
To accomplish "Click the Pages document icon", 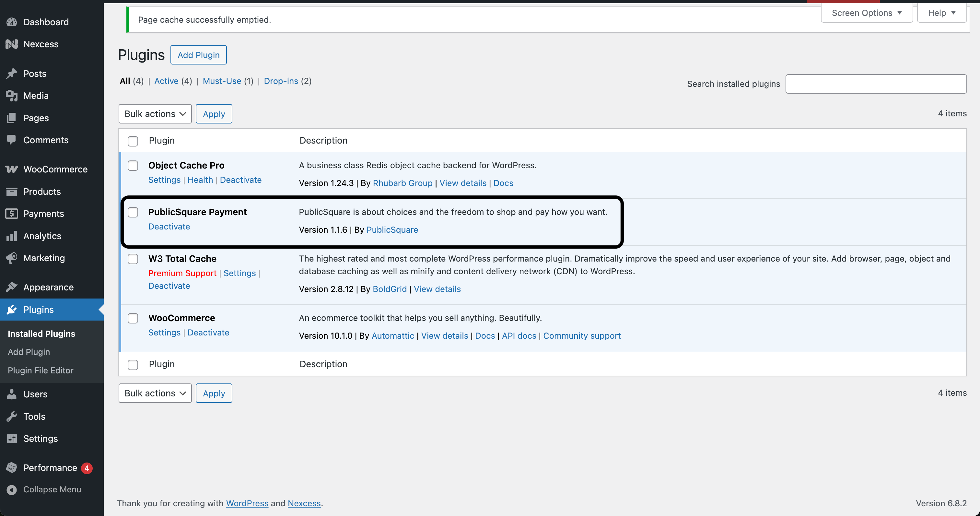I will point(11,118).
